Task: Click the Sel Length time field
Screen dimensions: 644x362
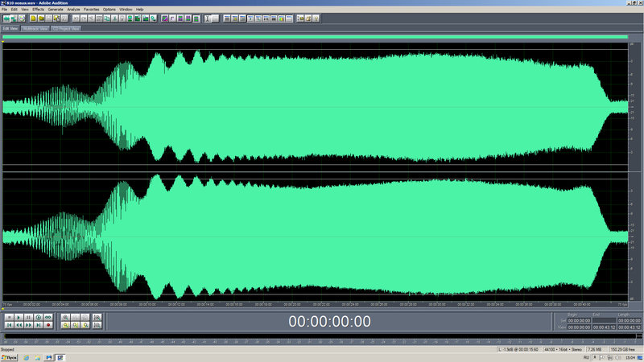Action: click(630, 320)
